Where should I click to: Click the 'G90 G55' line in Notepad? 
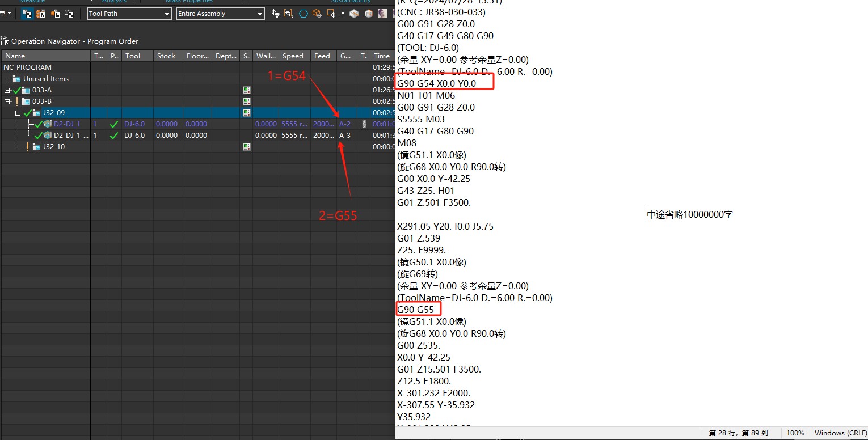[416, 310]
